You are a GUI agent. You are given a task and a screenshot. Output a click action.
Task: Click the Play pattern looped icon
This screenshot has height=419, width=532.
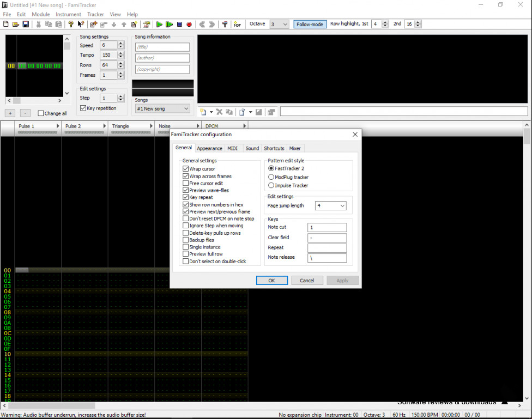170,24
